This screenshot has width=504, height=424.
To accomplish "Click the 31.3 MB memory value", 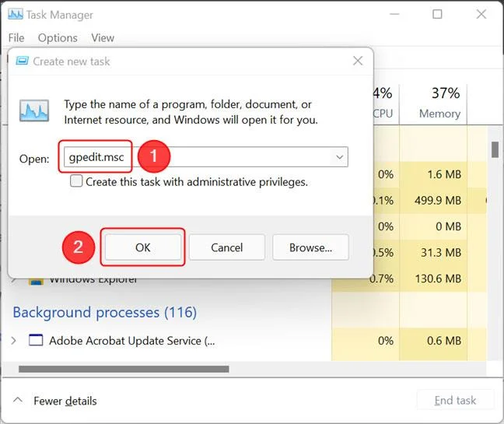I will (441, 252).
